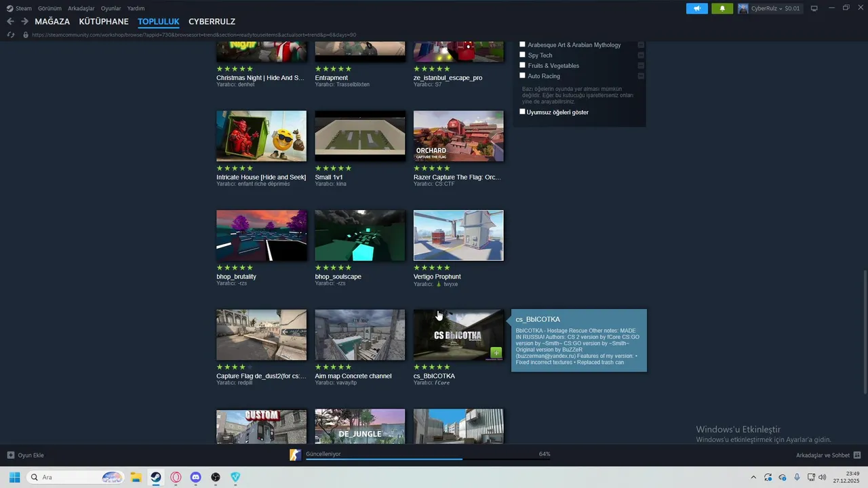Viewport: 868px width, 488px height.
Task: Exclude Arabesque Art tag with minus icon
Action: pos(641,45)
